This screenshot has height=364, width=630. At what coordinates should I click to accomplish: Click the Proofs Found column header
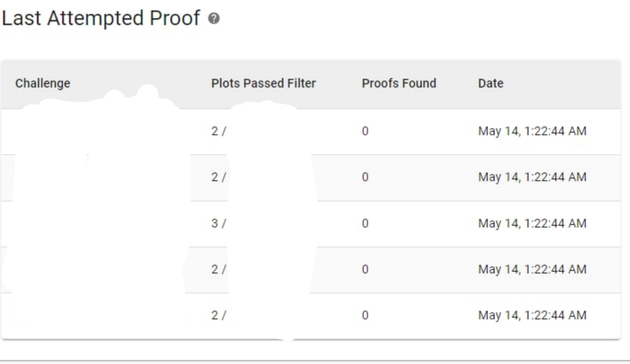pyautogui.click(x=399, y=83)
